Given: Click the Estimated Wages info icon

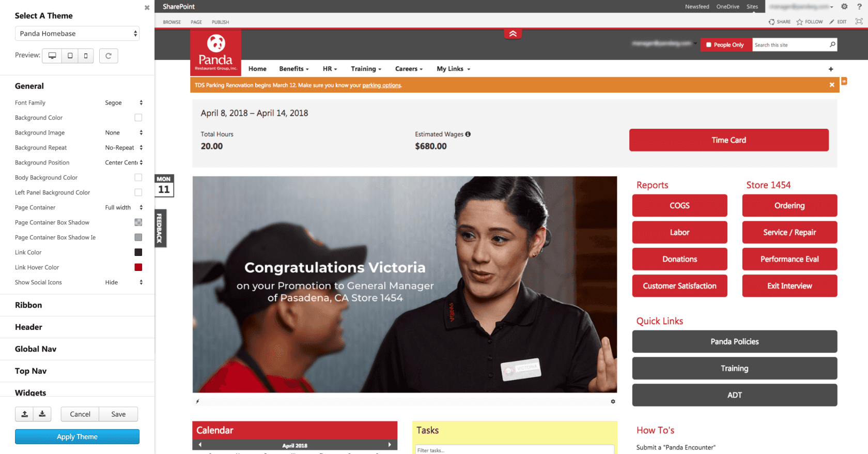Looking at the screenshot, I should (468, 134).
